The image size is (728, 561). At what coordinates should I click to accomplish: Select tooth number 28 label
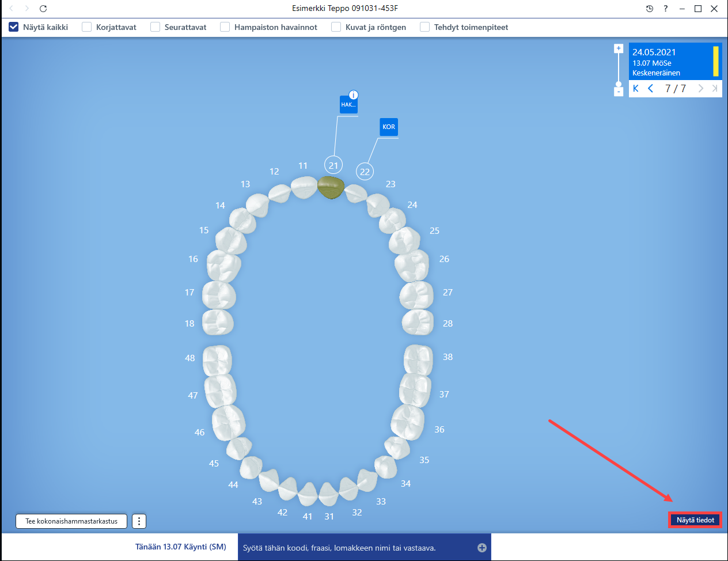[448, 324]
